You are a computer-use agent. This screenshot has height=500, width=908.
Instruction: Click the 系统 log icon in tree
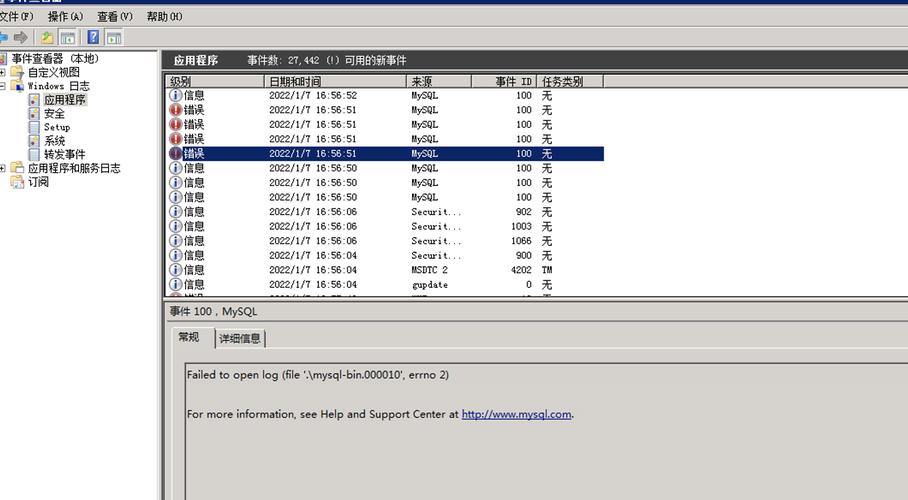(x=34, y=141)
